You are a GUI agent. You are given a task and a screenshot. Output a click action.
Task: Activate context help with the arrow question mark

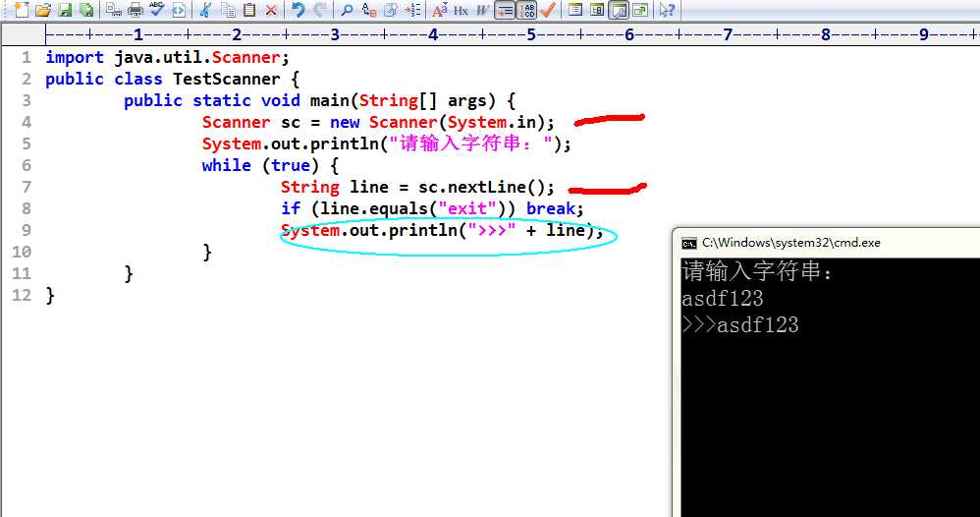pyautogui.click(x=667, y=10)
